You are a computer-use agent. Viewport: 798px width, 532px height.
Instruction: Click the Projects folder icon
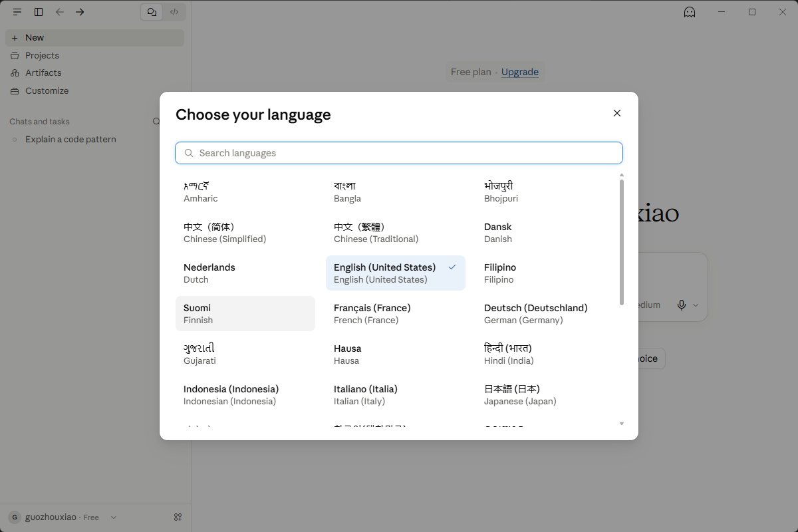pyautogui.click(x=15, y=55)
